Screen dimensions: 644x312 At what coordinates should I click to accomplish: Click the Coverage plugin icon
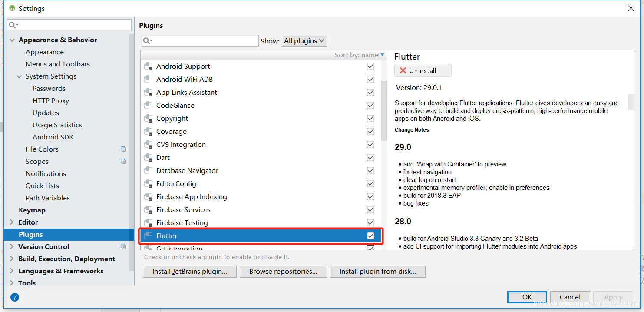(x=148, y=132)
